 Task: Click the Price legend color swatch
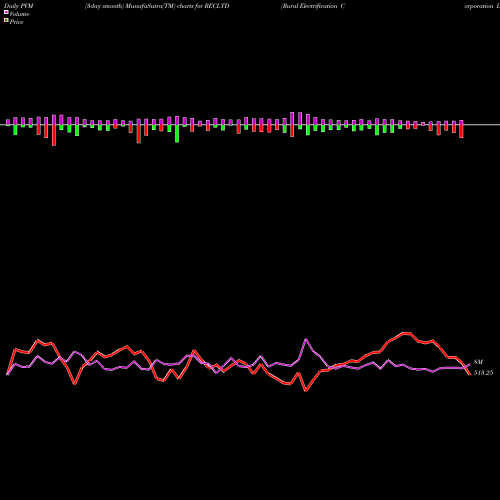(x=6, y=21)
